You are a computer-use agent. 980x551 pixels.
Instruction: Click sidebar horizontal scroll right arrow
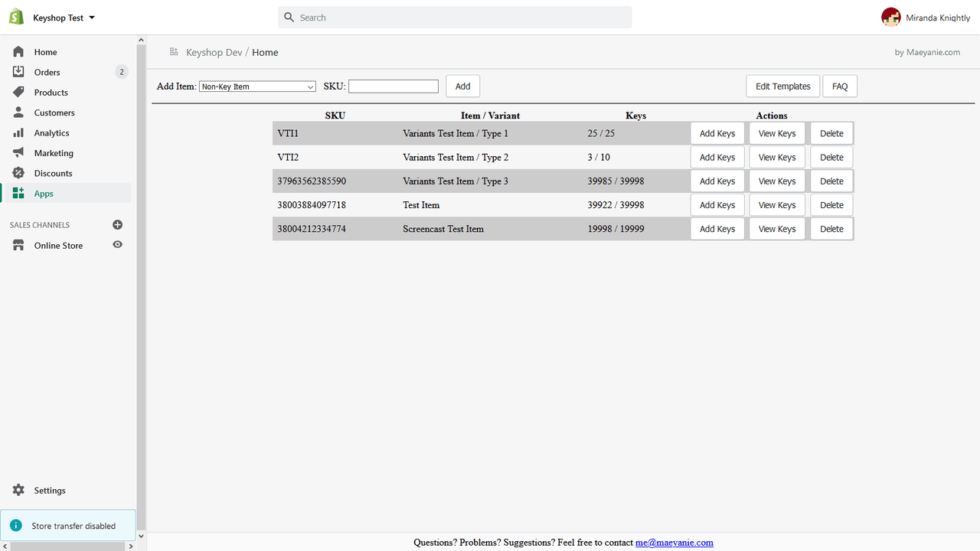pyautogui.click(x=131, y=546)
